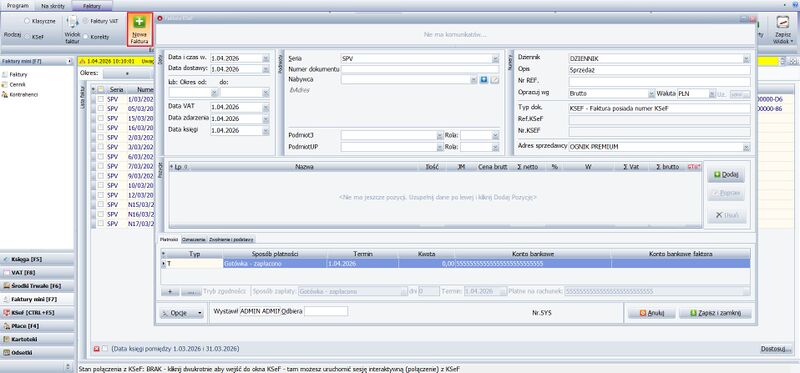This screenshot has height=373, width=800.
Task: Open the Płace [F4] module
Action: 37,326
